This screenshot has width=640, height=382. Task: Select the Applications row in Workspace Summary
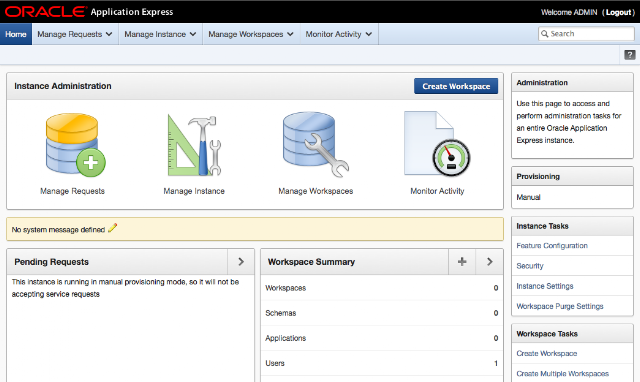[x=382, y=338]
